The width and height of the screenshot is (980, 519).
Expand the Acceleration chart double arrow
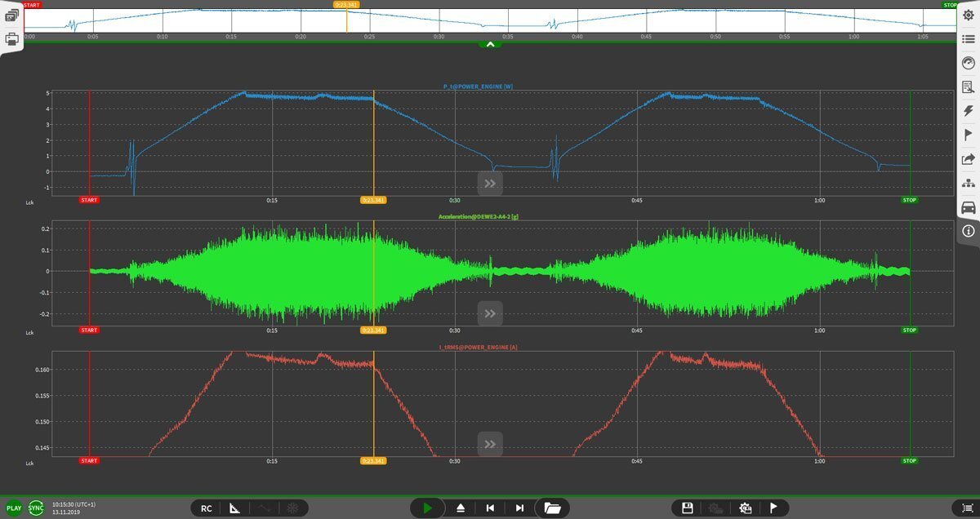click(x=490, y=313)
